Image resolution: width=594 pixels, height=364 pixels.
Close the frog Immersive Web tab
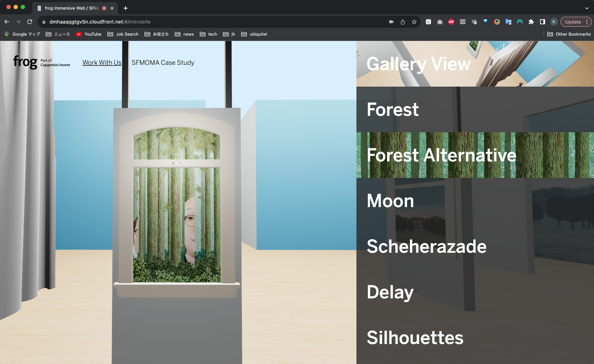(112, 8)
